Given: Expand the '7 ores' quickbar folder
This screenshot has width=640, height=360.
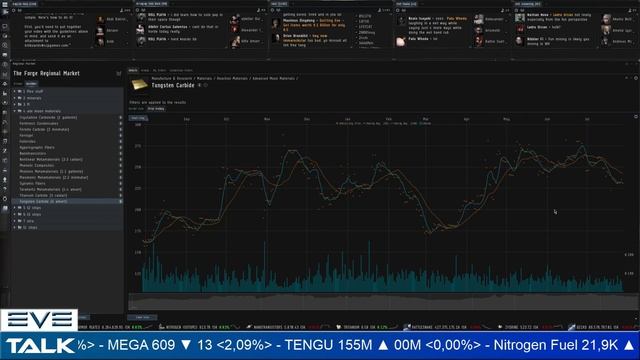Looking at the screenshot, I should click(x=15, y=221).
